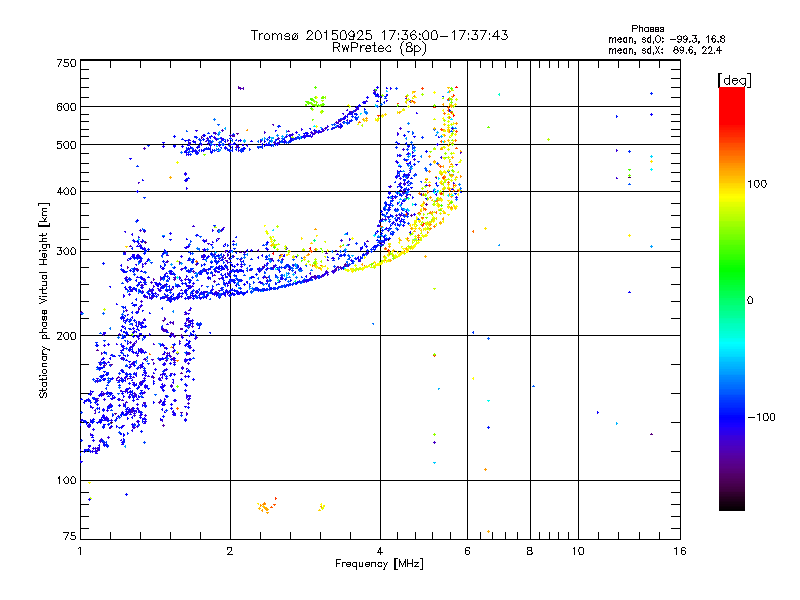The width and height of the screenshot is (800, 600).
Task: Click the '100' y-axis tick label
Action: (x=66, y=481)
